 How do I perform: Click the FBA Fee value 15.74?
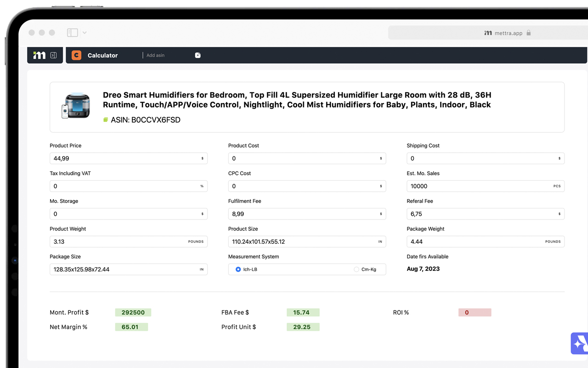pos(303,312)
